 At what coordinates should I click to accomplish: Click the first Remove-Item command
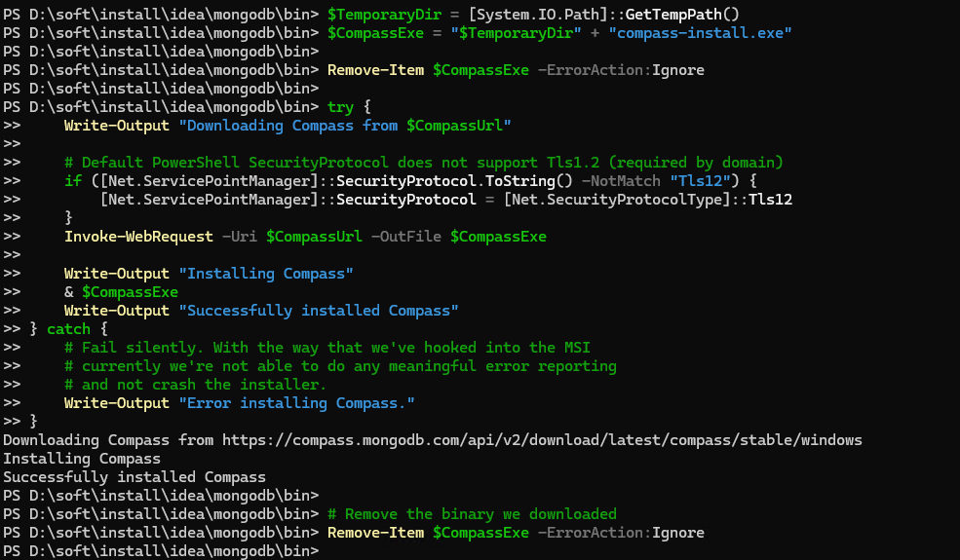point(375,70)
